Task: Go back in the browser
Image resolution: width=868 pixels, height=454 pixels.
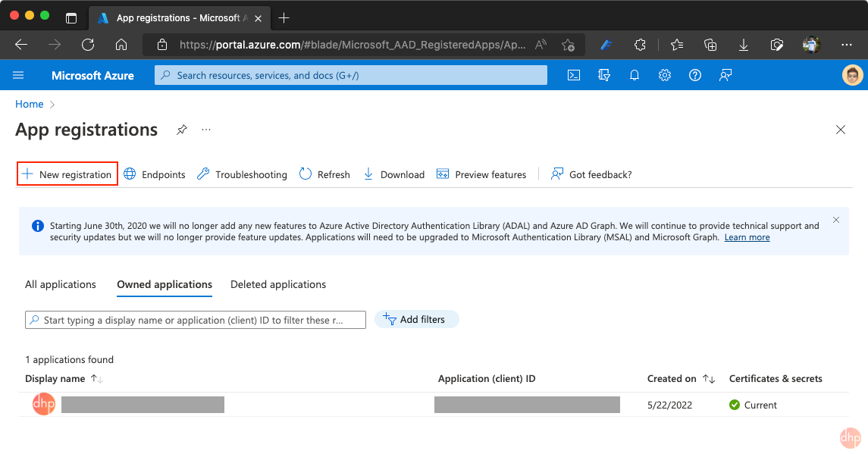Action: pyautogui.click(x=21, y=45)
